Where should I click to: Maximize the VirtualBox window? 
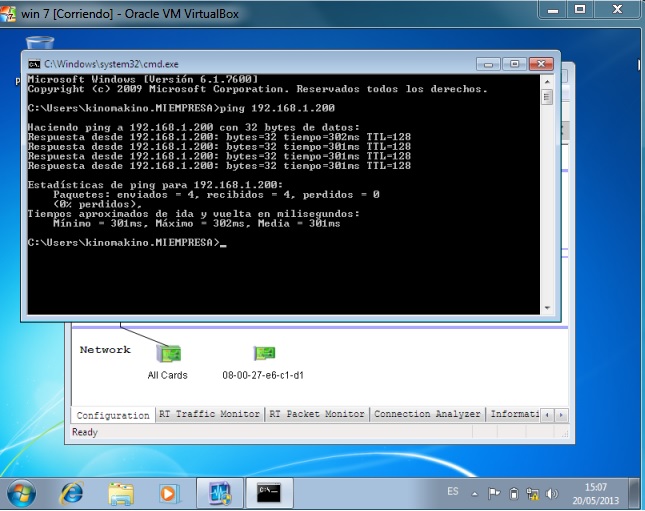tap(580, 9)
